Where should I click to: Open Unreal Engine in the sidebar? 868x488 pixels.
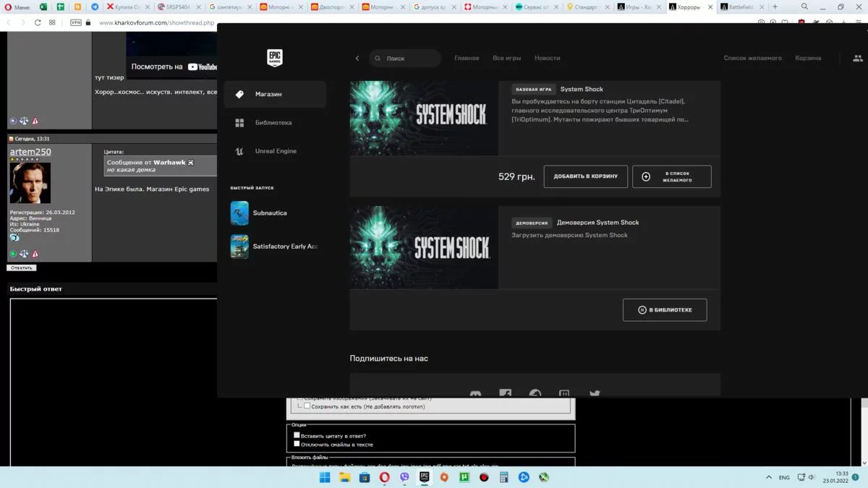coord(275,152)
